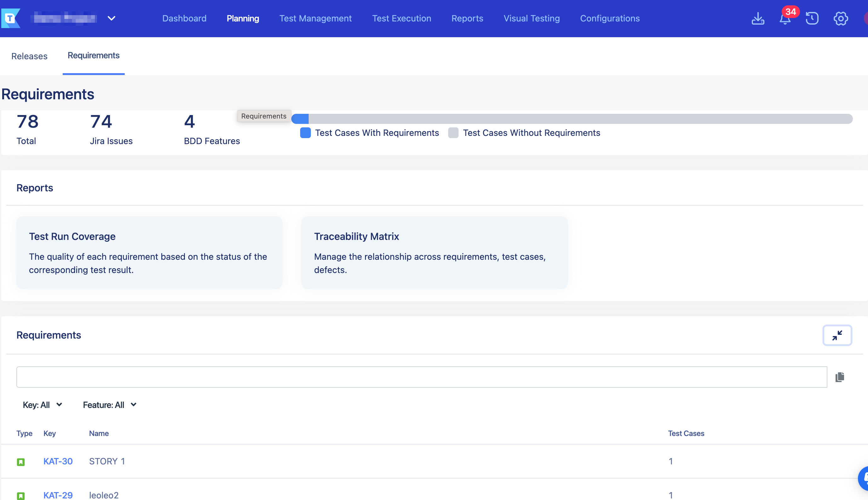Open notifications panel with badge 34
This screenshot has width=868, height=500.
[x=786, y=19]
